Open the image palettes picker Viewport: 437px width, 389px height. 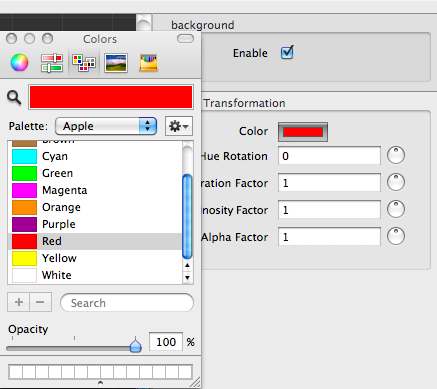pyautogui.click(x=116, y=63)
